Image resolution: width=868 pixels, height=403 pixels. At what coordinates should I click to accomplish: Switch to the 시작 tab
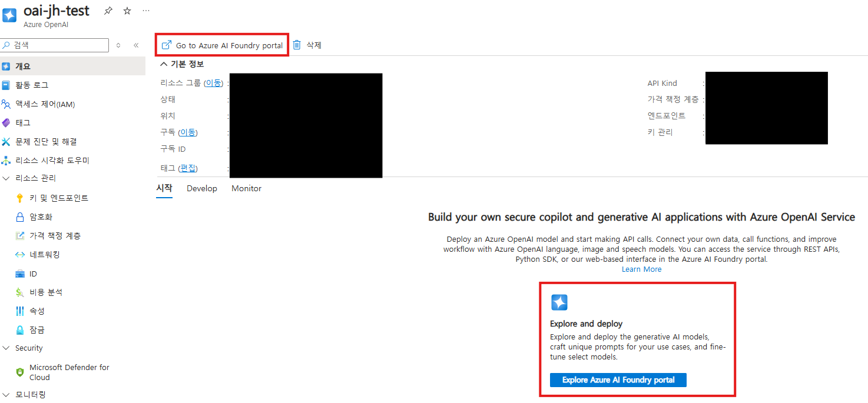[164, 188]
